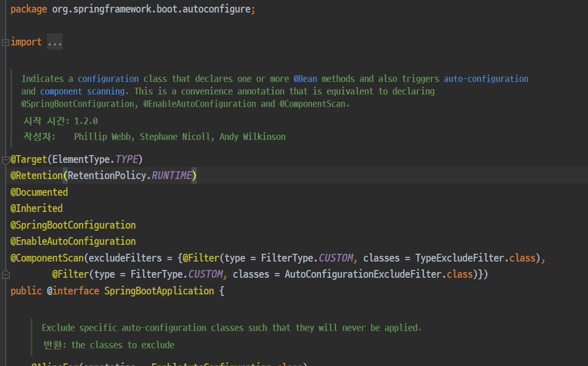Collapse annotations block at @Target line
The width and height of the screenshot is (588, 366).
(6, 160)
